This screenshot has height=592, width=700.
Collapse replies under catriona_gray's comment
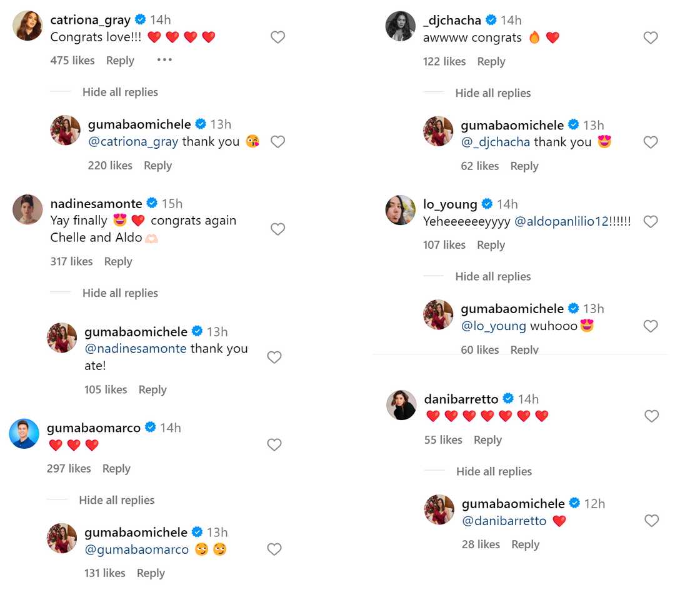click(x=120, y=92)
